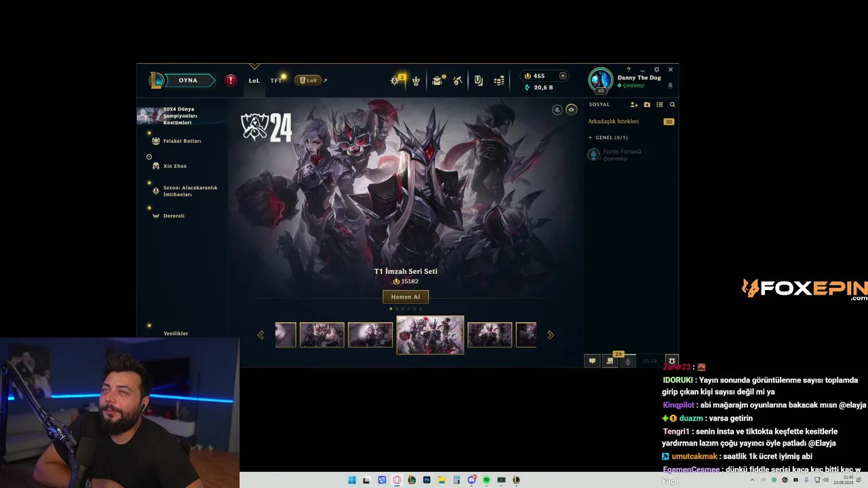Click the microphone voice icon at bottom

pyautogui.click(x=628, y=361)
